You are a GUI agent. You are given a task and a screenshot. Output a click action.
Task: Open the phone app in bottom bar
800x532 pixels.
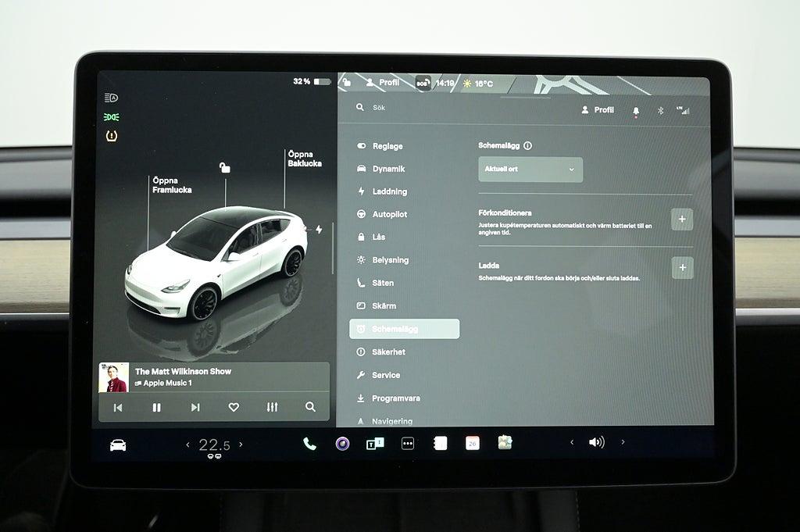tap(309, 444)
